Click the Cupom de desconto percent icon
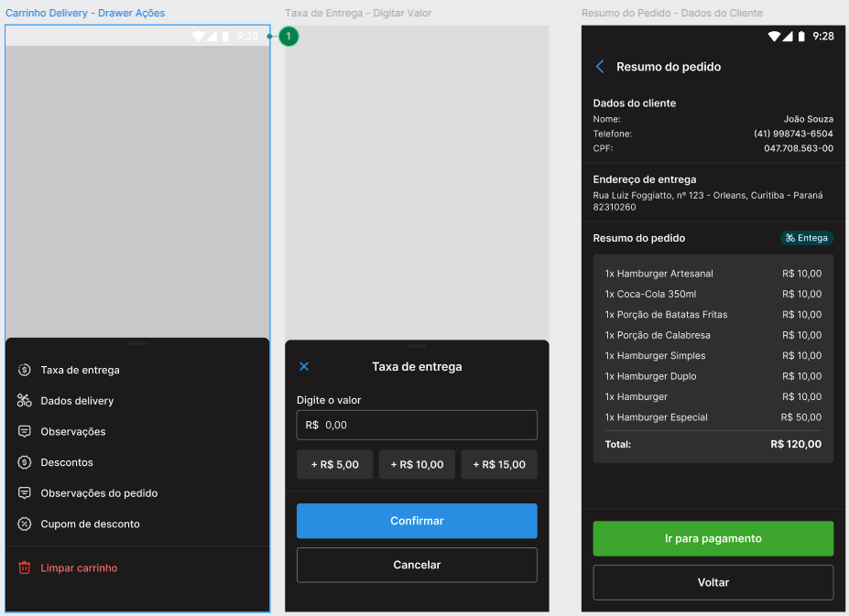The height and width of the screenshot is (616, 849). point(25,524)
